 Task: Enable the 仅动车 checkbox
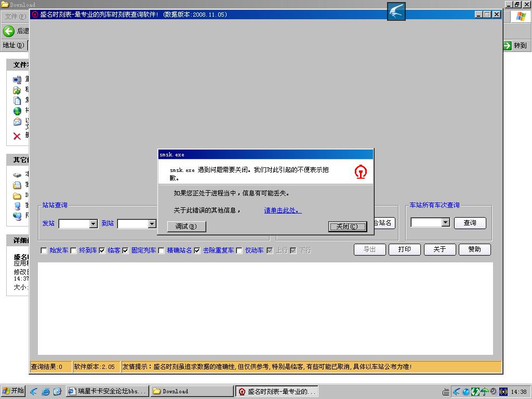click(x=239, y=251)
